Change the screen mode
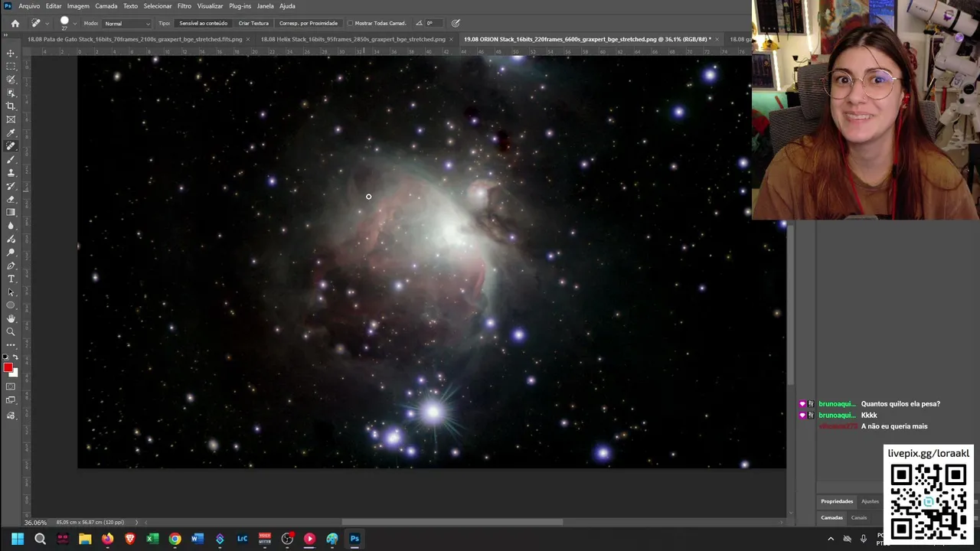Viewport: 980px width, 551px height. click(x=11, y=400)
